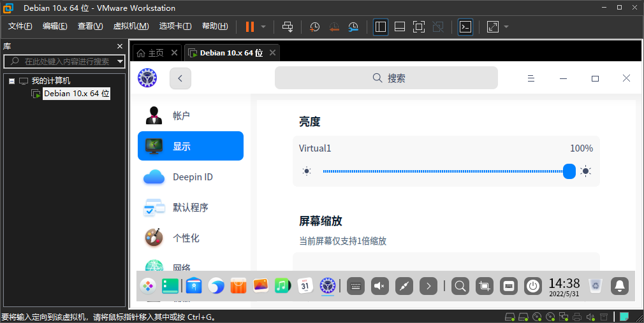Viewport: 644px width, 323px height.
Task: Open the 虚拟机(M) menu
Action: (131, 26)
